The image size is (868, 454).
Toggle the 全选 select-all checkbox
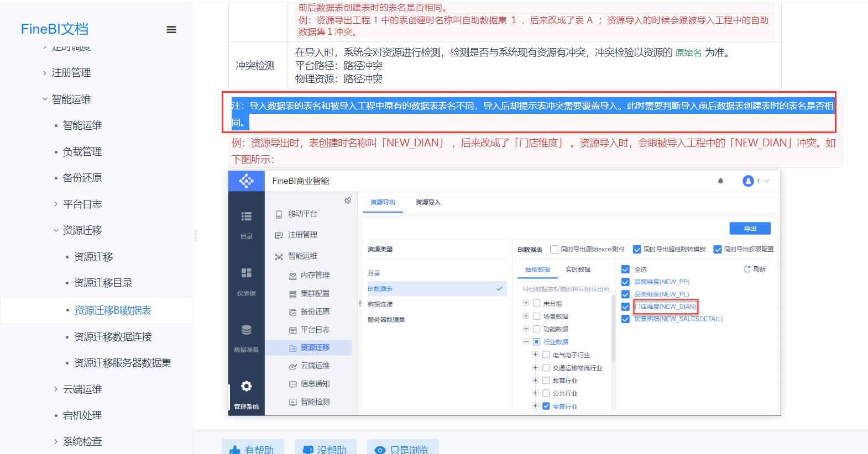click(x=625, y=269)
